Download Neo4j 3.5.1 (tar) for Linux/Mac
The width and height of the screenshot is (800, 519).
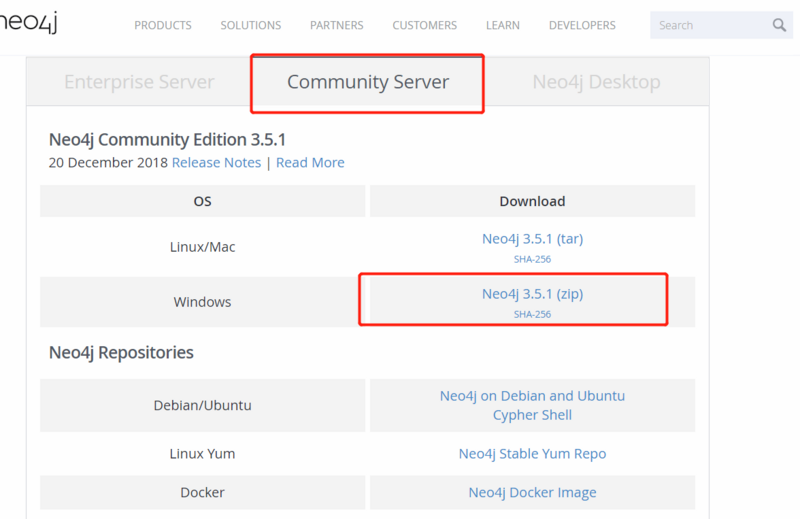click(532, 239)
